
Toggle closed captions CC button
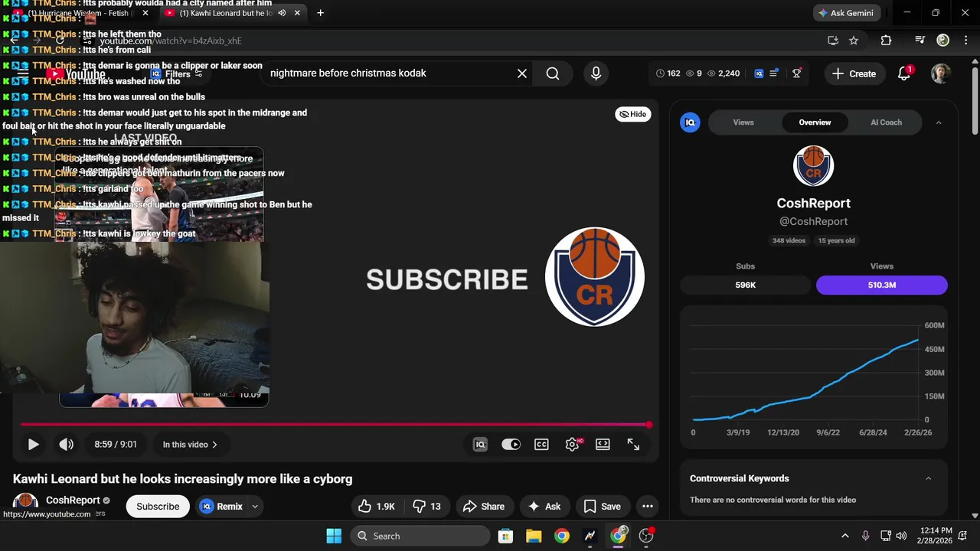pyautogui.click(x=541, y=444)
